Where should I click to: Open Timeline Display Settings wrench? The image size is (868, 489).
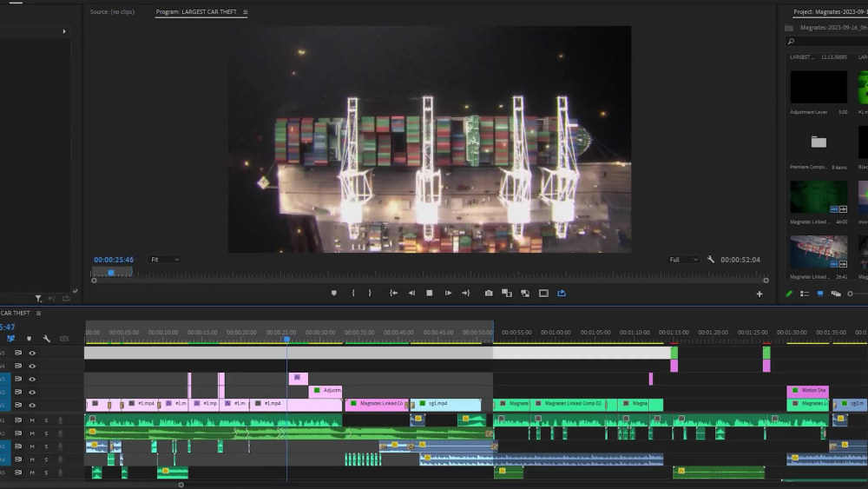[47, 339]
